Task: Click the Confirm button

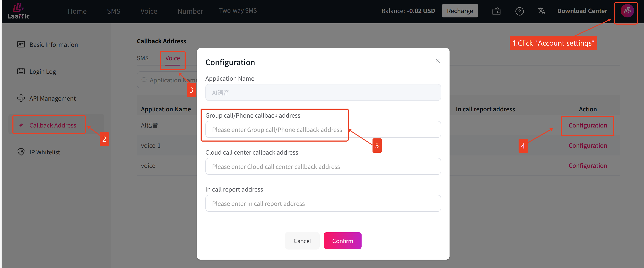Action: (x=342, y=241)
